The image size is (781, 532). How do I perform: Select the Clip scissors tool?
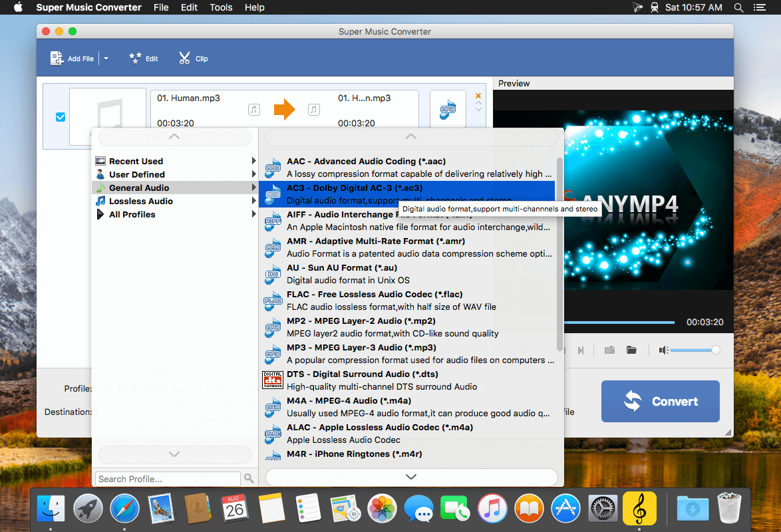tap(194, 59)
